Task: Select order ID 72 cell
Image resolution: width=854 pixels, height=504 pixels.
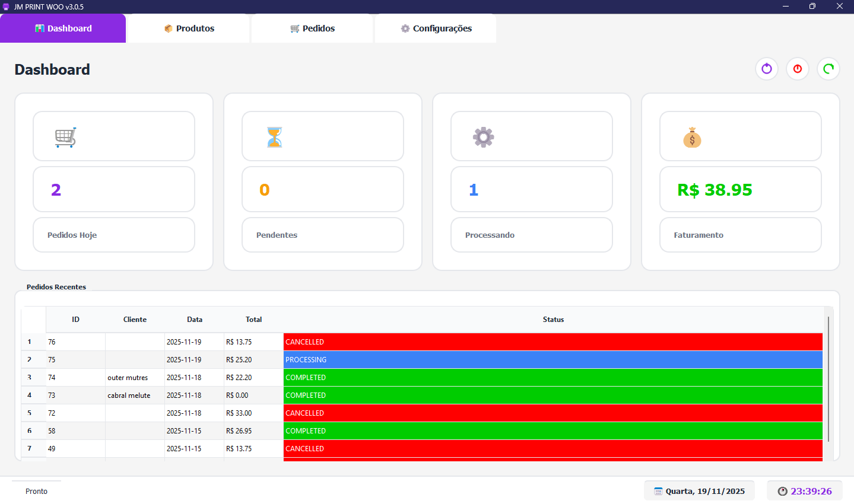Action: click(x=76, y=413)
